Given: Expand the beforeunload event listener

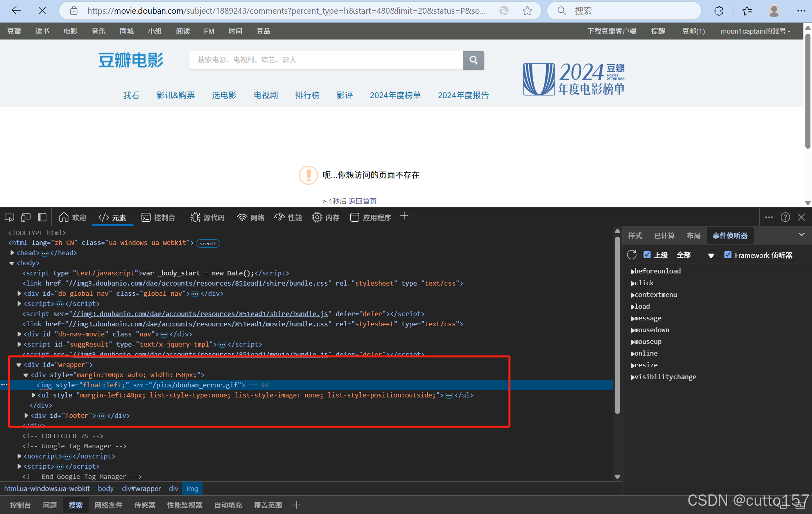Looking at the screenshot, I should coord(632,271).
